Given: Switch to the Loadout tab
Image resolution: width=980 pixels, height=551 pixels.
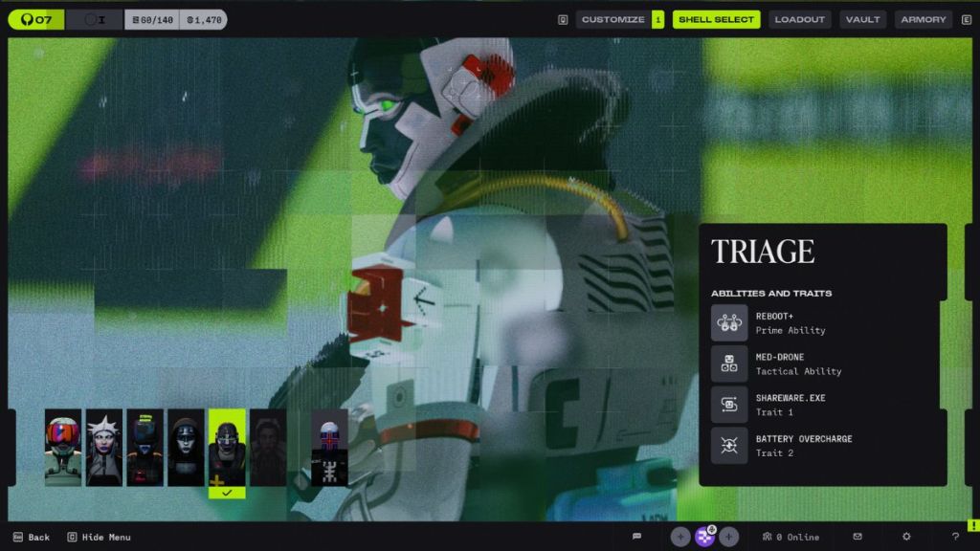Looking at the screenshot, I should [x=799, y=19].
